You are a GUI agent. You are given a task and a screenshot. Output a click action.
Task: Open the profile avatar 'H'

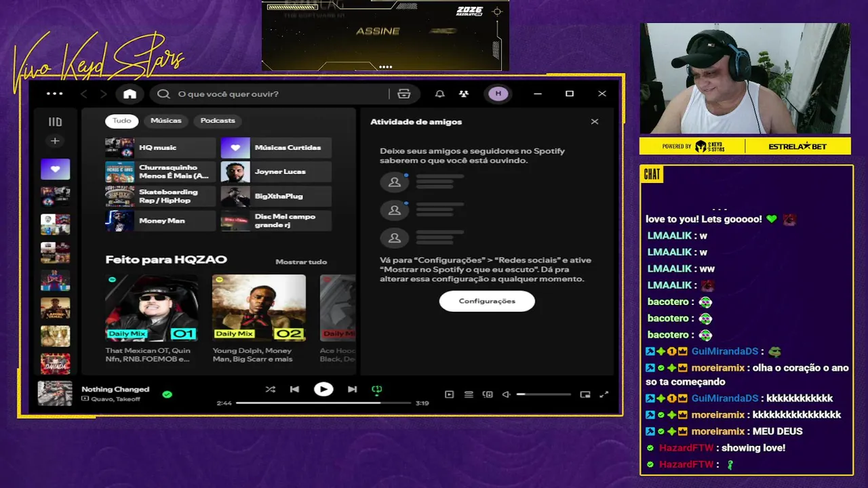(498, 94)
